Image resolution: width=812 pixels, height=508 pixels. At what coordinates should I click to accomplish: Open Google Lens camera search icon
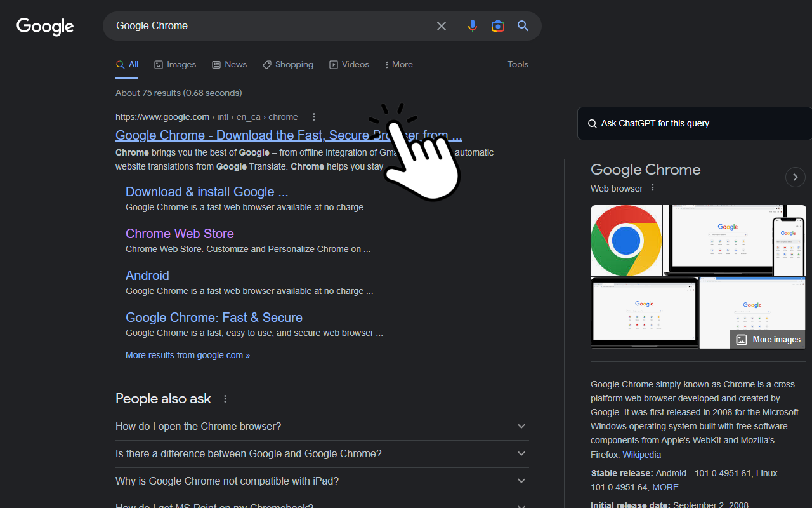[497, 26]
